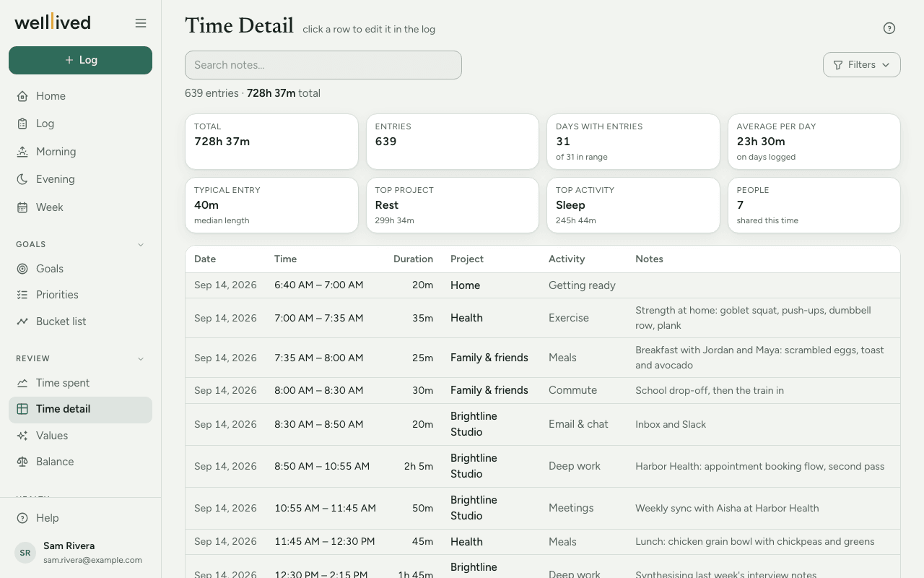Screen dimensions: 924x578
Task: Click the Activity column header
Action: 567,259
